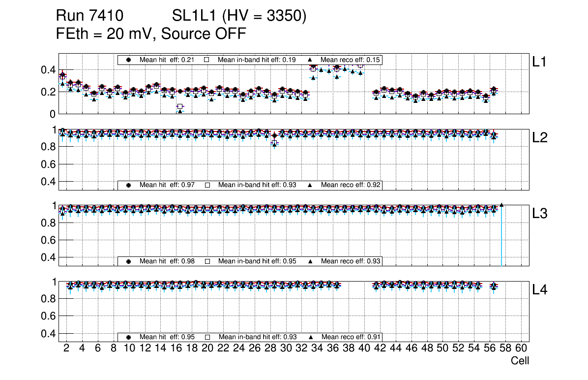Click the 'FEth = 20 mV, Source OFF' subtitle
Viewport: 588px width, 380px height.
coord(151,33)
